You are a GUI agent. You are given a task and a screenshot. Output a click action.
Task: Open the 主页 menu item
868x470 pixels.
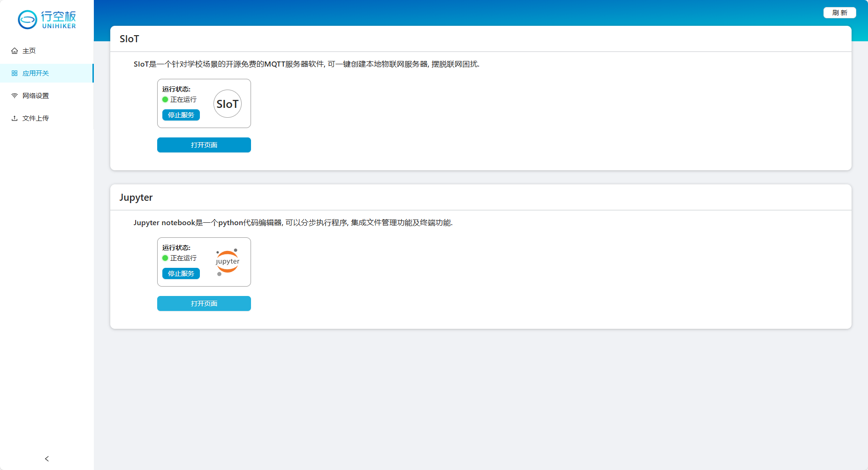coord(47,51)
